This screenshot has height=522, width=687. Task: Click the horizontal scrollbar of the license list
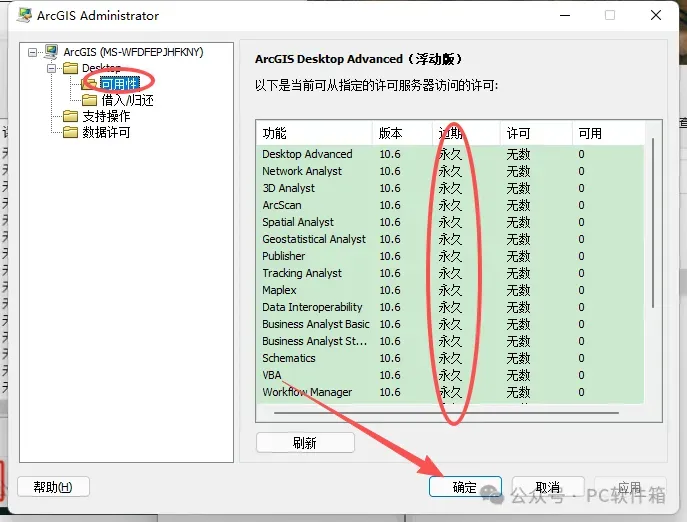click(x=446, y=413)
